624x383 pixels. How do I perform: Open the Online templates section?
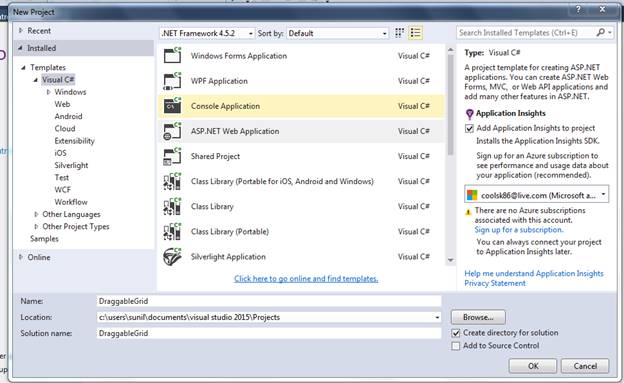coord(39,257)
